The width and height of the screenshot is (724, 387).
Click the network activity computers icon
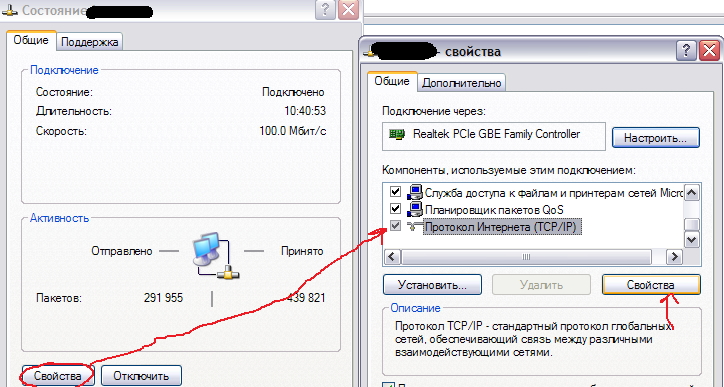point(216,256)
